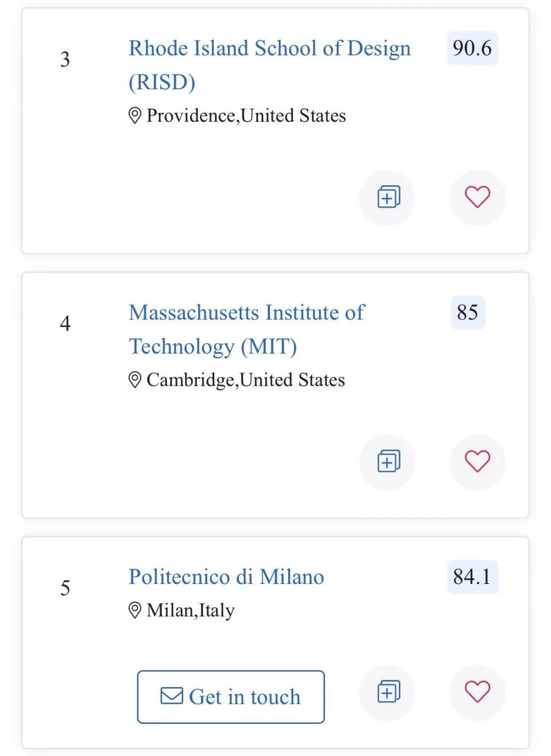Shortlist Politecnico di Milano with heart
Viewport: 551px width, 756px height.
pyautogui.click(x=477, y=692)
